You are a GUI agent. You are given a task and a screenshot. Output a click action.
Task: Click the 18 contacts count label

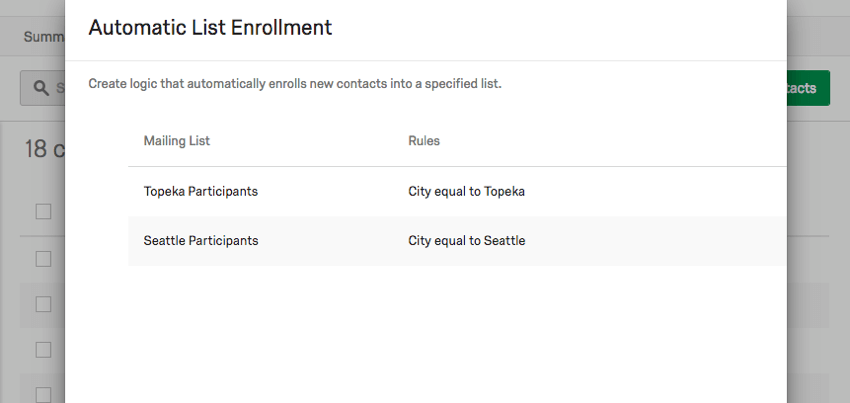[x=44, y=149]
